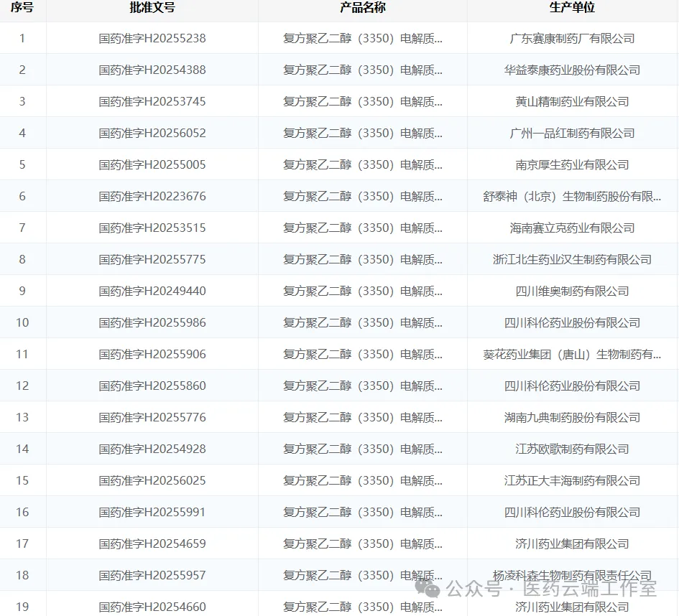Click the product name in row 7
The height and width of the screenshot is (616, 679).
(363, 228)
